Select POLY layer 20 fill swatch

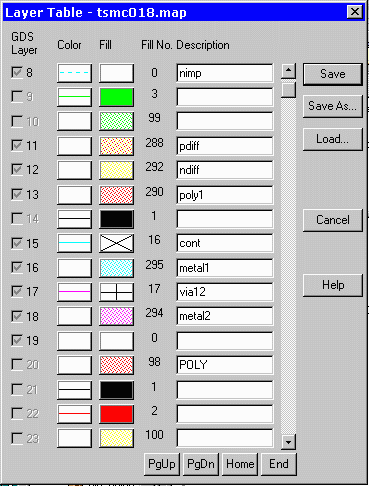click(x=116, y=365)
